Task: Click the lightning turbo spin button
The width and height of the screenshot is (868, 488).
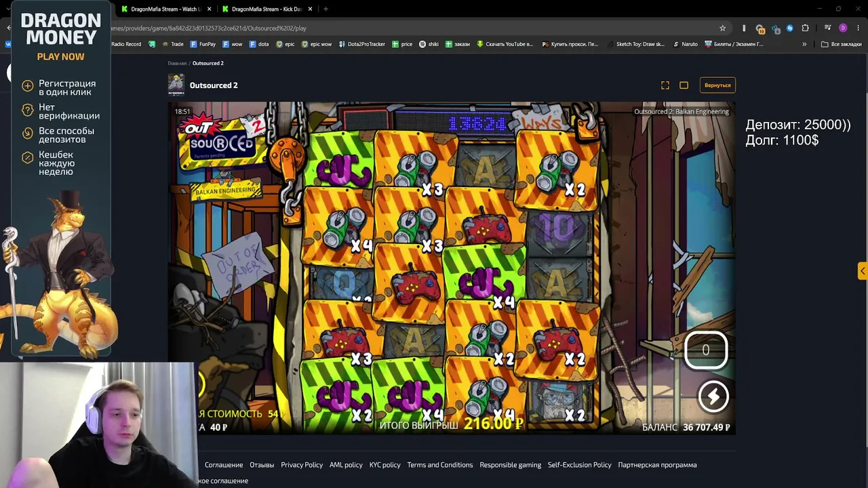Action: [713, 396]
